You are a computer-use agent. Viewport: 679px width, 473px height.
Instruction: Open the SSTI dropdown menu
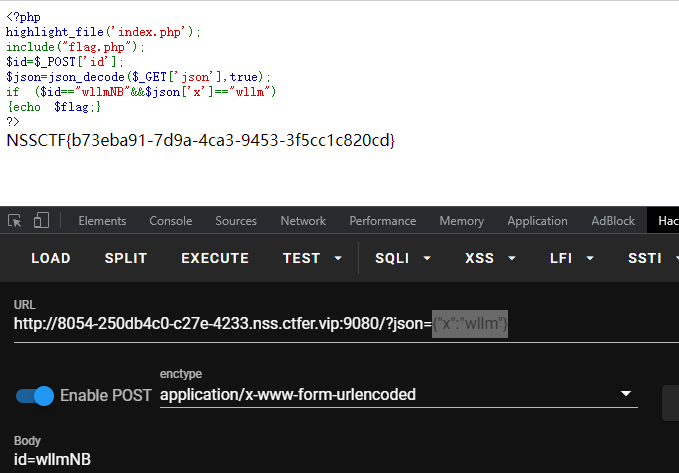pyautogui.click(x=652, y=258)
